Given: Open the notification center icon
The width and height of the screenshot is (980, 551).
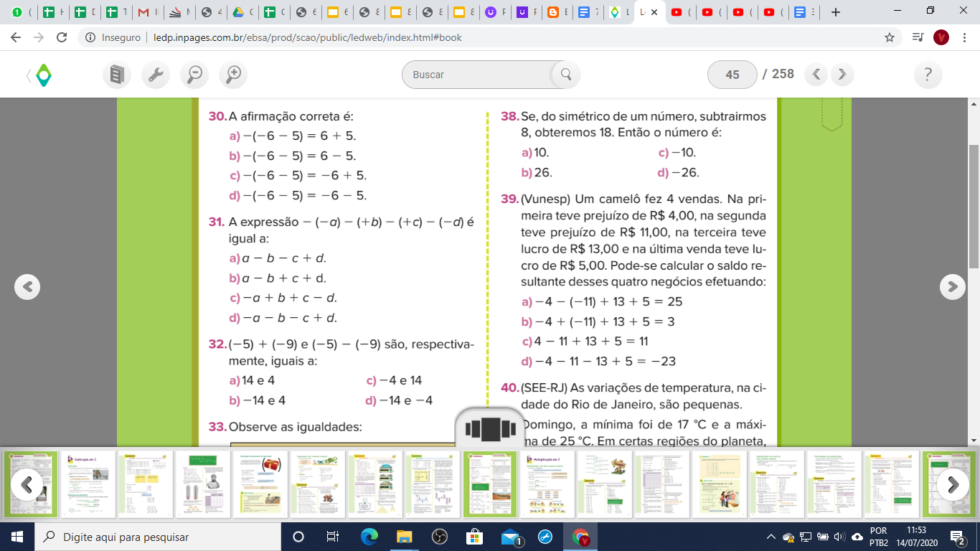Looking at the screenshot, I should point(956,537).
